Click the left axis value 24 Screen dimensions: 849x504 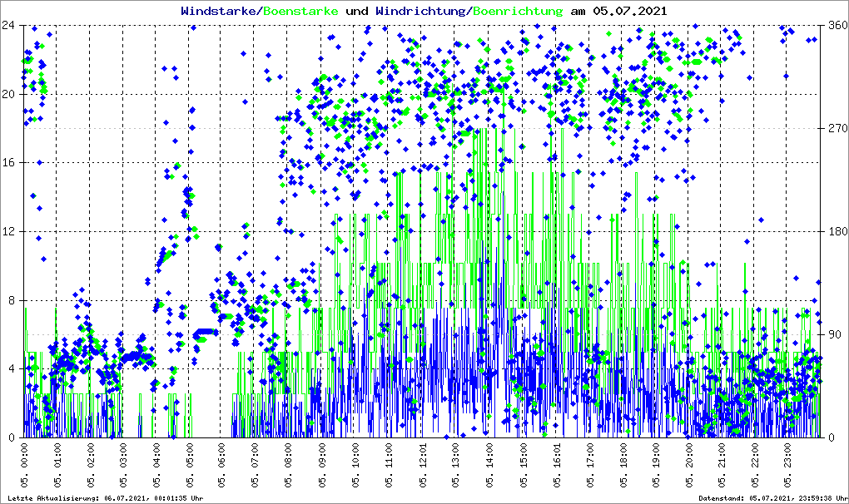click(10, 25)
